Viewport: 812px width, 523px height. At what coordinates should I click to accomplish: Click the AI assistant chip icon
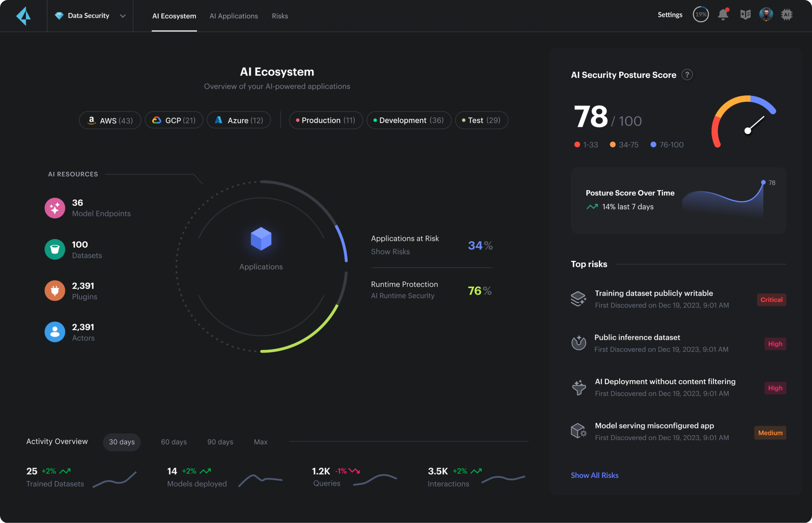click(787, 14)
